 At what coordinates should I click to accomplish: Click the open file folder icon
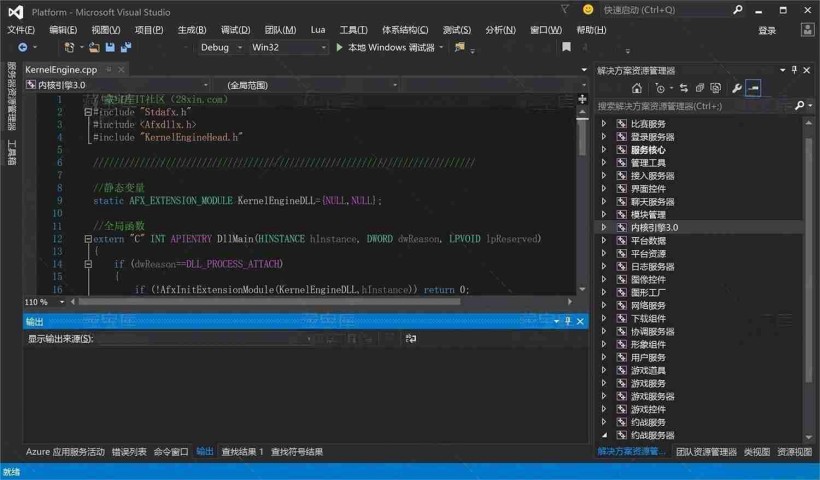pos(94,48)
